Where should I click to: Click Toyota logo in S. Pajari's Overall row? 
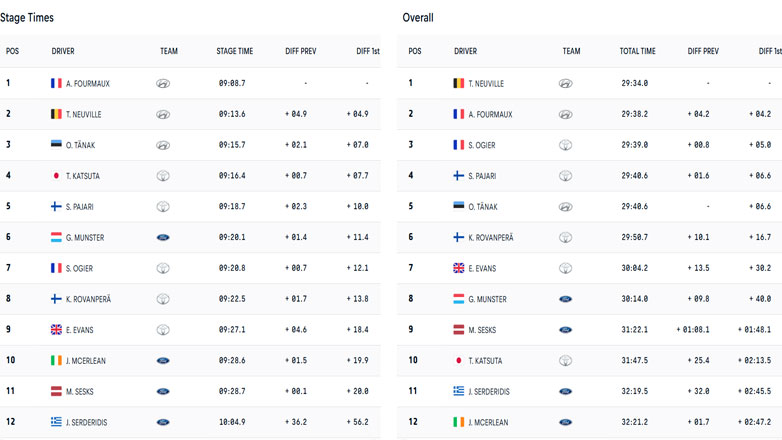click(x=565, y=176)
